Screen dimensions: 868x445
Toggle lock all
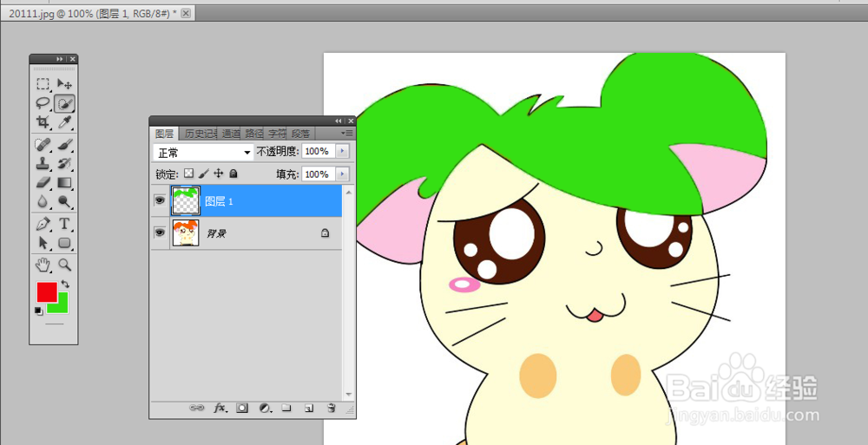[x=233, y=173]
